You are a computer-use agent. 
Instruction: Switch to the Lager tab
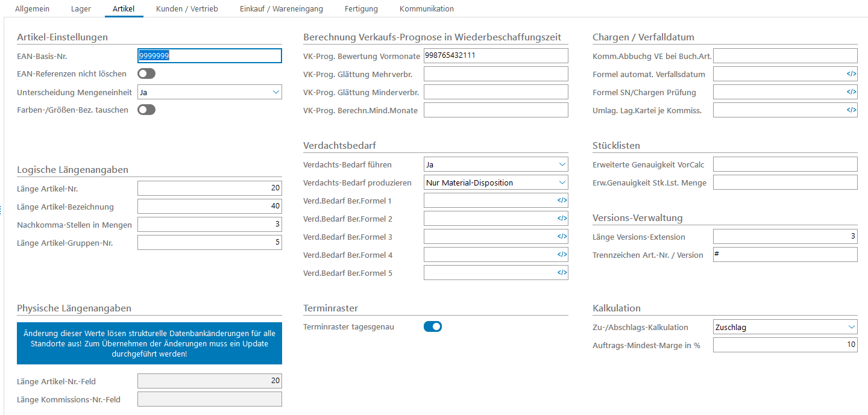[81, 9]
